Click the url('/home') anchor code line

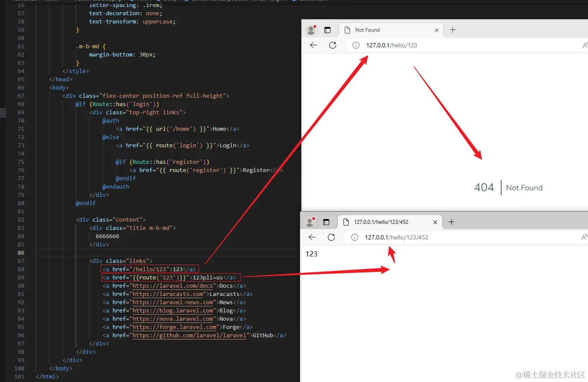pos(178,129)
